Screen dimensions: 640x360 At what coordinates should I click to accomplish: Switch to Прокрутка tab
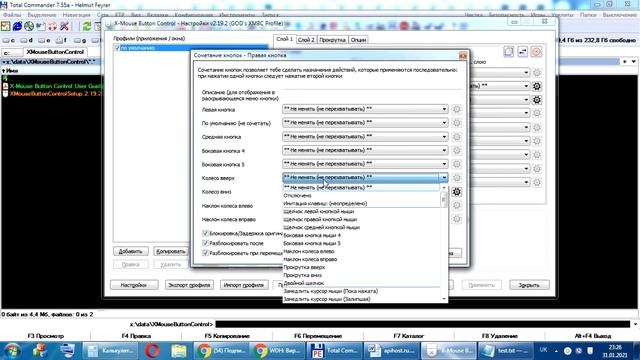332,40
